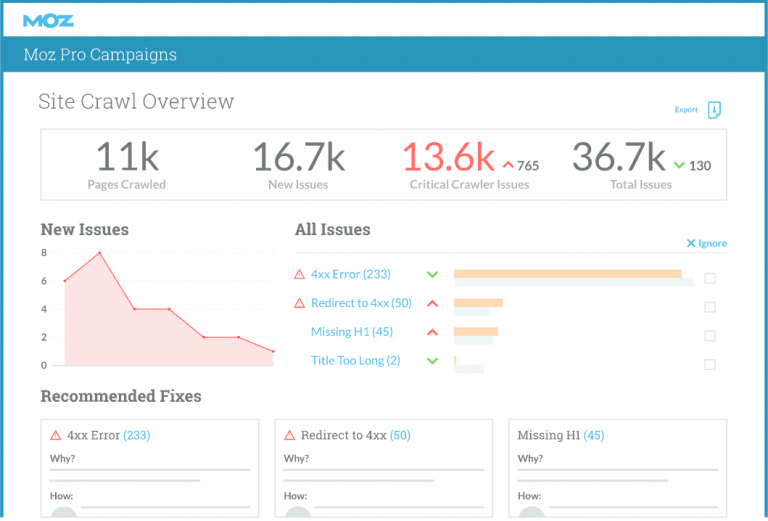Click Missing H1 title in Recommended Fixes card
This screenshot has width=768, height=521.
tap(549, 435)
